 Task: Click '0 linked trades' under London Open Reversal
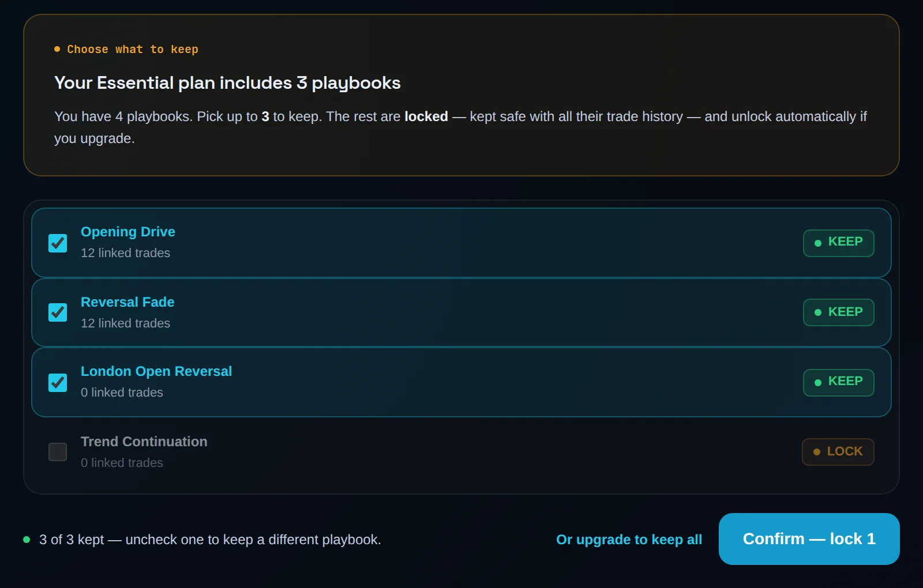click(x=122, y=393)
